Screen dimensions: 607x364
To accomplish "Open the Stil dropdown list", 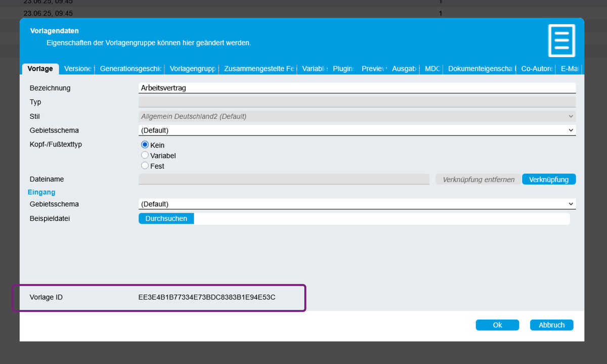I will [x=357, y=116].
